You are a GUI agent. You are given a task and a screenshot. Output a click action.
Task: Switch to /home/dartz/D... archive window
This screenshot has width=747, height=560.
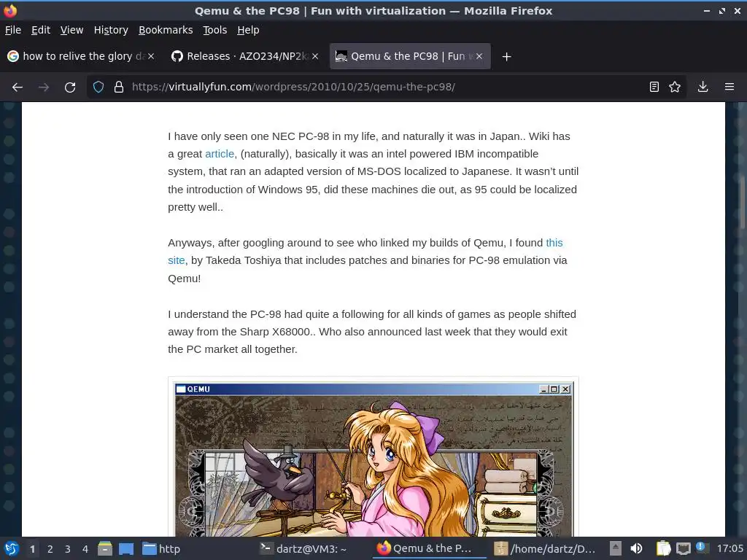pyautogui.click(x=545, y=548)
